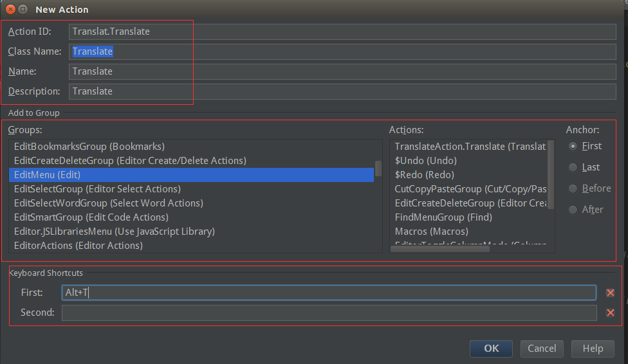Select EditBookmarksGroup (Bookmarks) in Groups list

(x=192, y=147)
